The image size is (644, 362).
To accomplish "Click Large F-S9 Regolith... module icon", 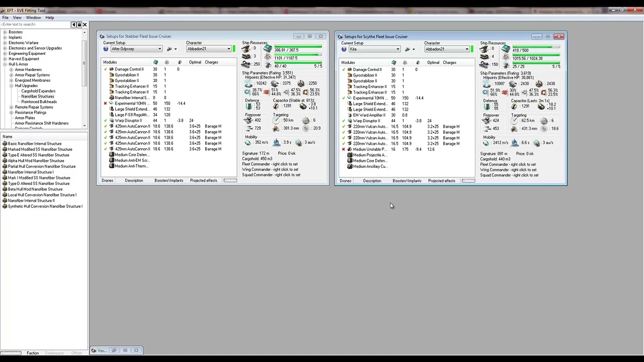I will (112, 115).
